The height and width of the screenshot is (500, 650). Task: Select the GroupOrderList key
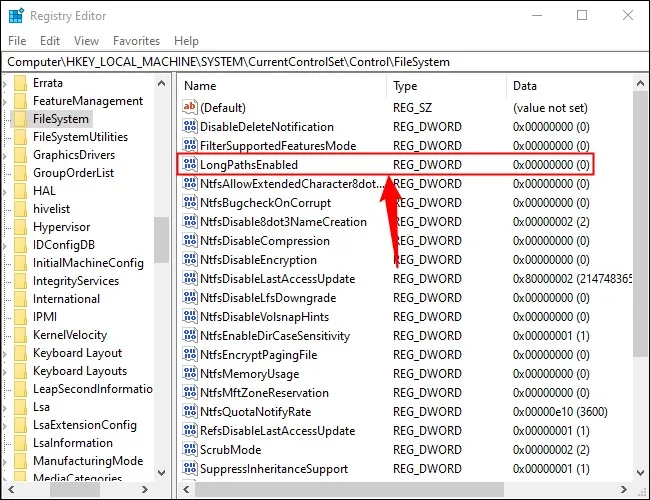pos(73,173)
